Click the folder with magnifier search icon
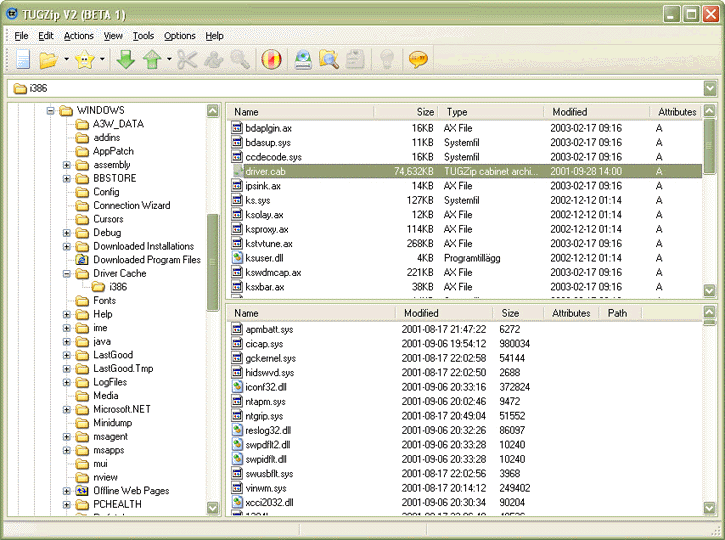Screen dimensions: 725x540 point(329,60)
